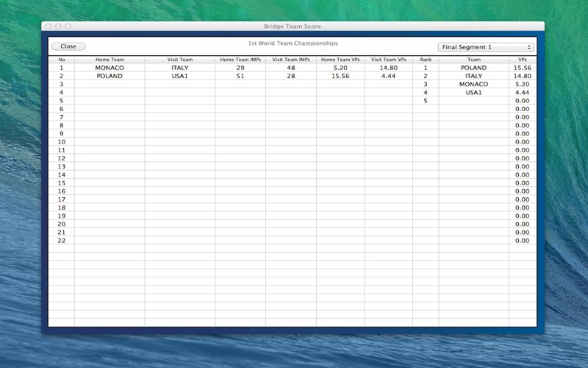Click the Visit Team VPs column header
Image resolution: width=588 pixels, height=368 pixels.
tap(389, 60)
